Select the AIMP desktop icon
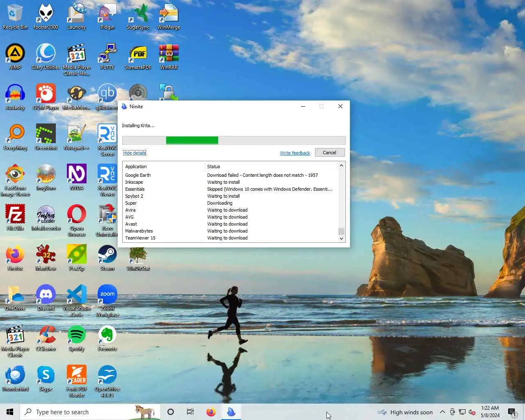Screen dimensions: 525x420 [15, 57]
